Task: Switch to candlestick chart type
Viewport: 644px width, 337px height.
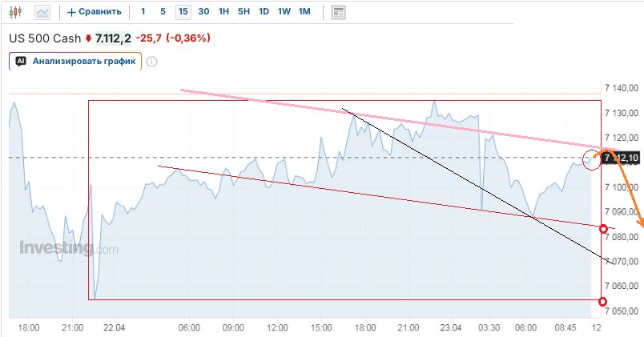Action: pos(15,12)
